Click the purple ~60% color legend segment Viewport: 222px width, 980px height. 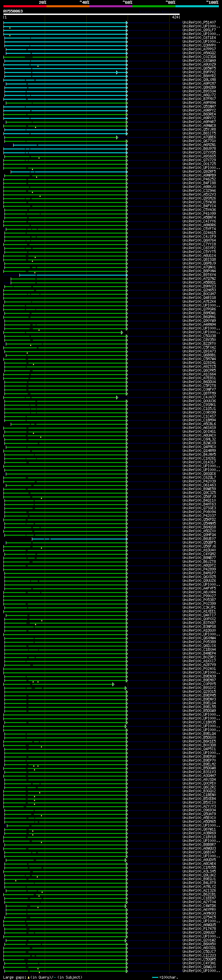(x=111, y=7)
